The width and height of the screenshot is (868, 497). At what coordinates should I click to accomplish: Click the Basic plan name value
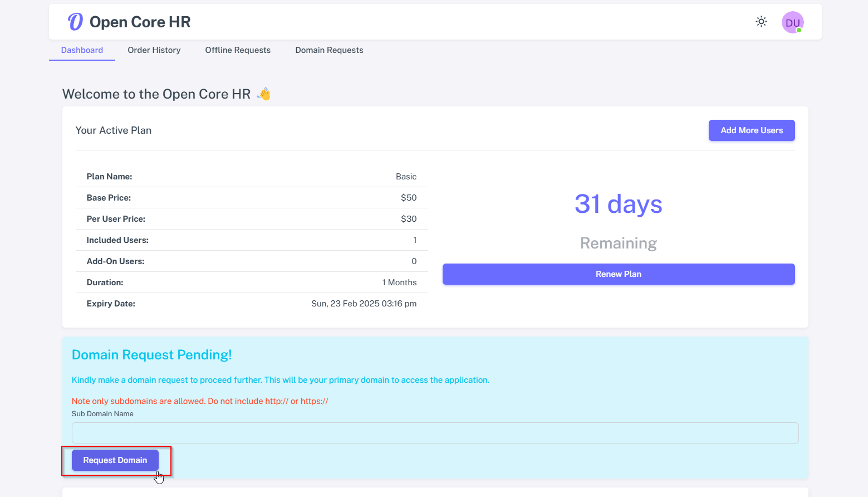click(406, 177)
